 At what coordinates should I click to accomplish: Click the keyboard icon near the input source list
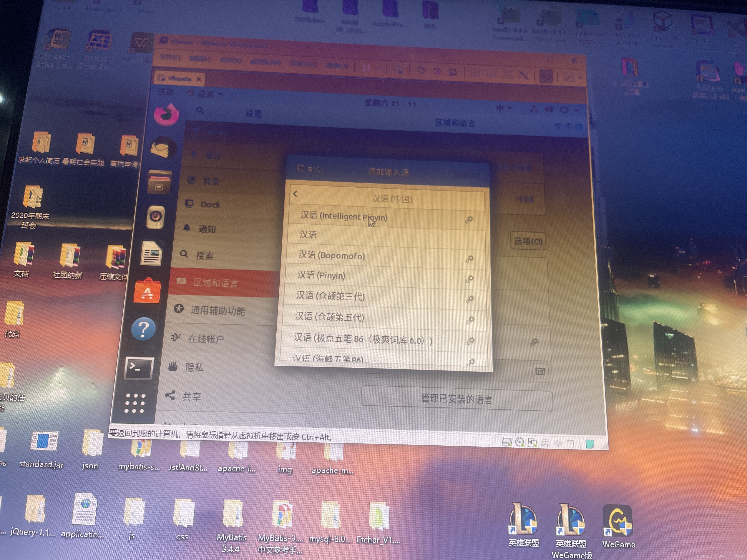point(540,371)
